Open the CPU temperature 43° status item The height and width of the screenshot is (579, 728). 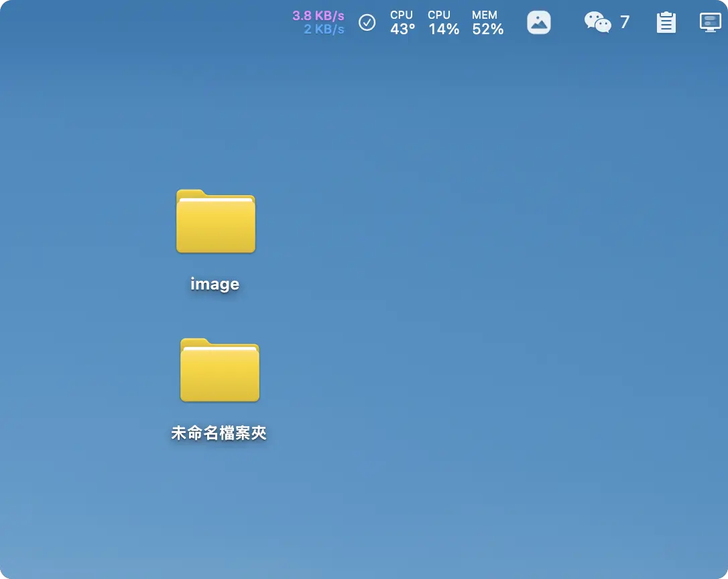point(402,23)
